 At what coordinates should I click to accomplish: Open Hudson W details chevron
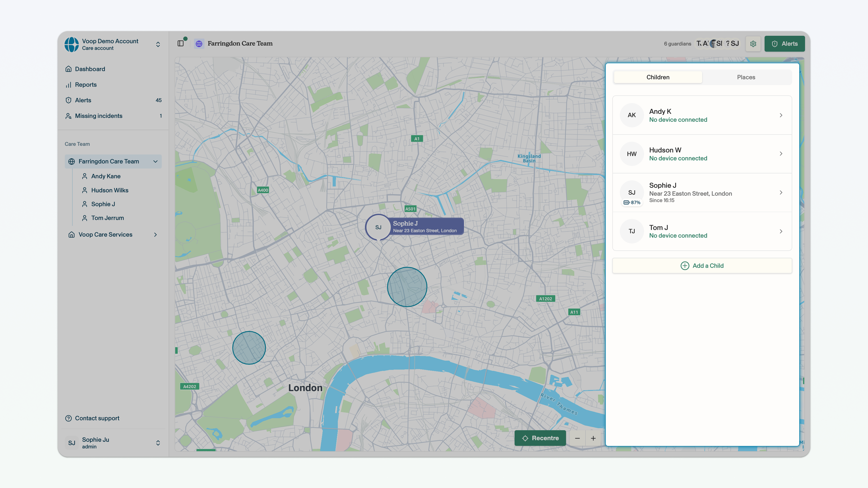(x=781, y=154)
